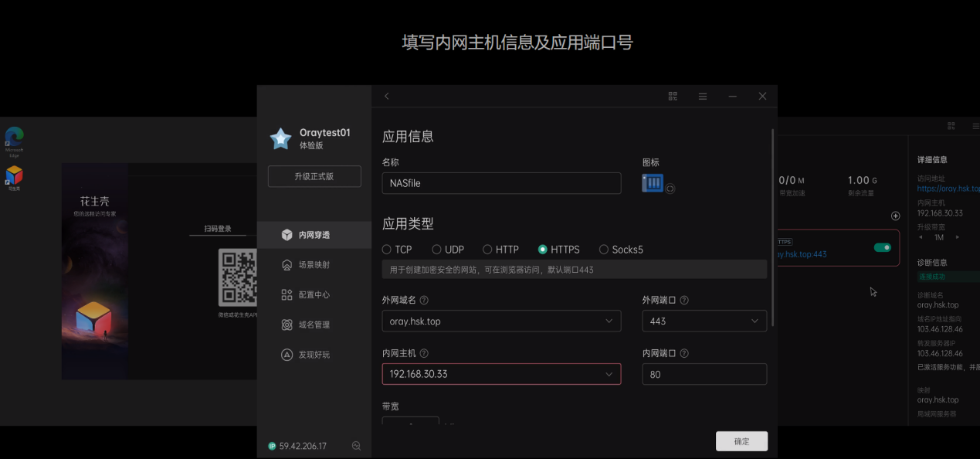The width and height of the screenshot is (980, 459).
Task: Open the https://oray.hsk.top access address link
Action: (948, 189)
